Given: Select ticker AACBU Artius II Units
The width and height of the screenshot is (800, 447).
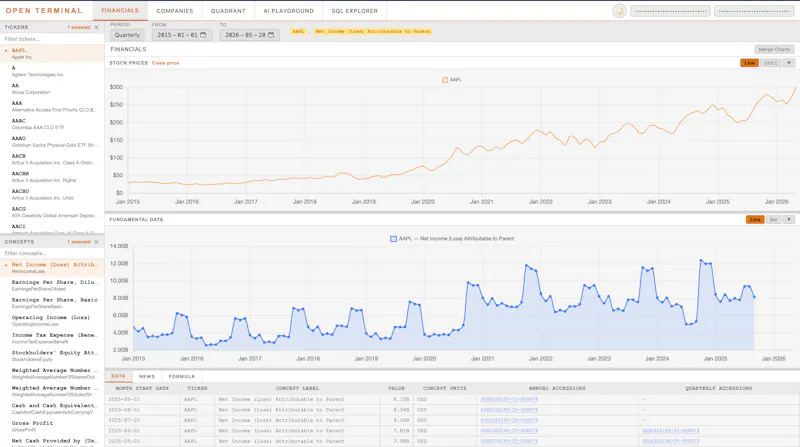Looking at the screenshot, I should [52, 194].
